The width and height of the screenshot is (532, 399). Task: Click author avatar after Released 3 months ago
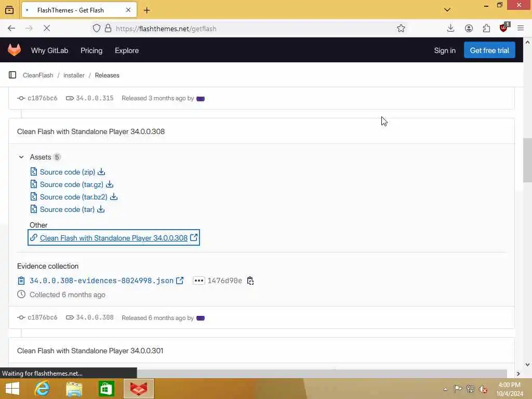coord(201,99)
